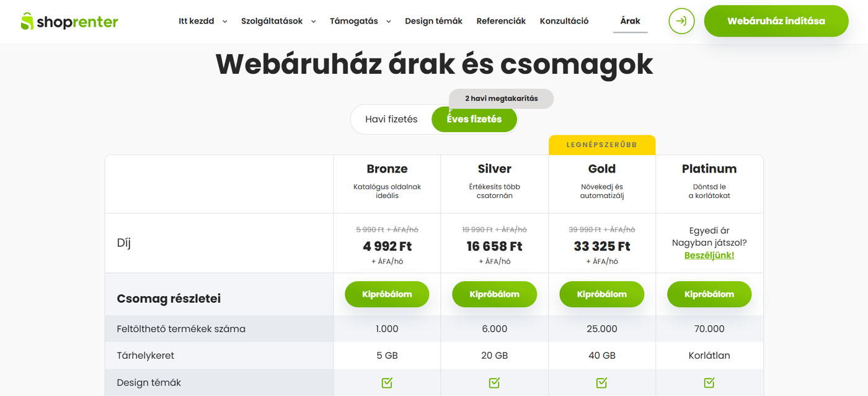This screenshot has width=868, height=396.
Task: Click the Silver Design témák checkmark
Action: tap(494, 383)
